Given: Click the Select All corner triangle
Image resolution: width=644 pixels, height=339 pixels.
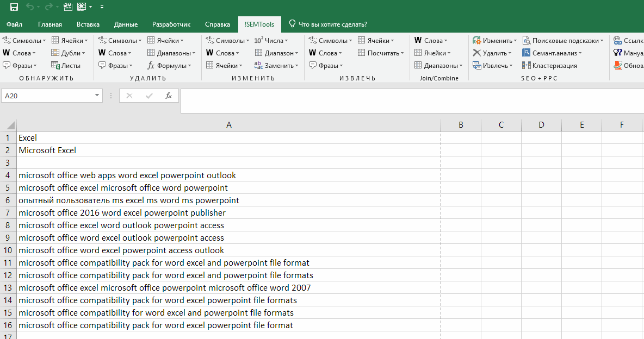Looking at the screenshot, I should 9,125.
